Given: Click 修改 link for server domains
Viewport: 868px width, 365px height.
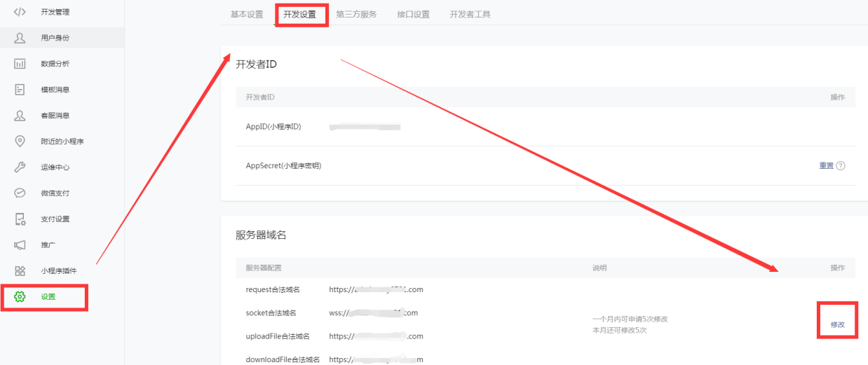Looking at the screenshot, I should pos(838,324).
